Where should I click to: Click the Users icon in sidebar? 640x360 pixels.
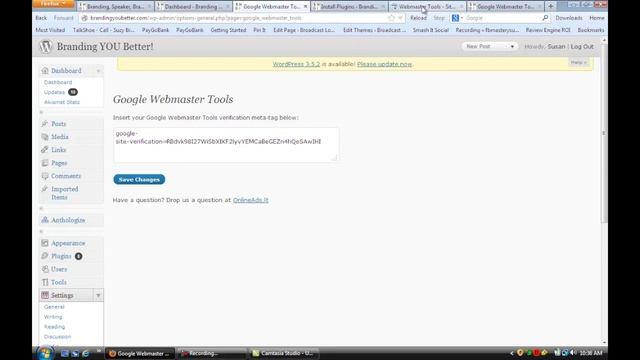pyautogui.click(x=45, y=269)
